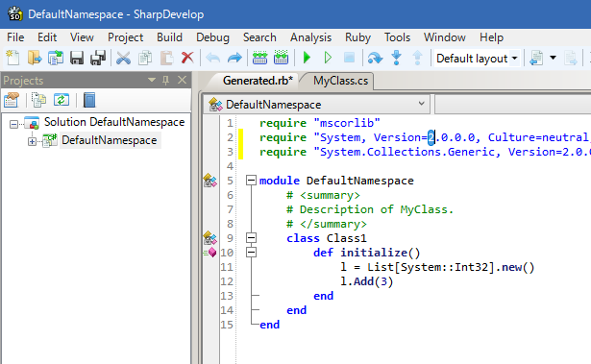Click the New File toolbar icon
The height and width of the screenshot is (364, 591).
tap(12, 59)
